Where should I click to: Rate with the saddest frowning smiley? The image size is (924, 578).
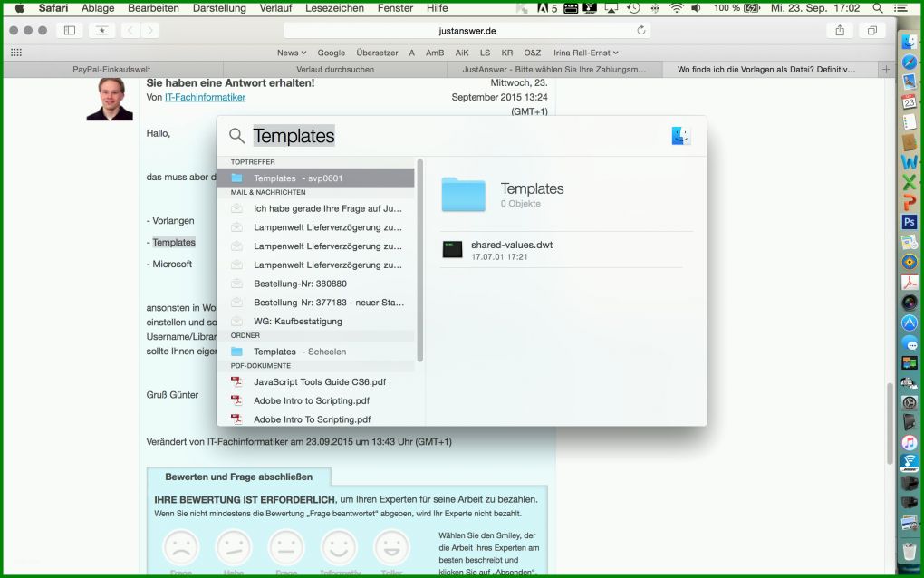(x=181, y=547)
